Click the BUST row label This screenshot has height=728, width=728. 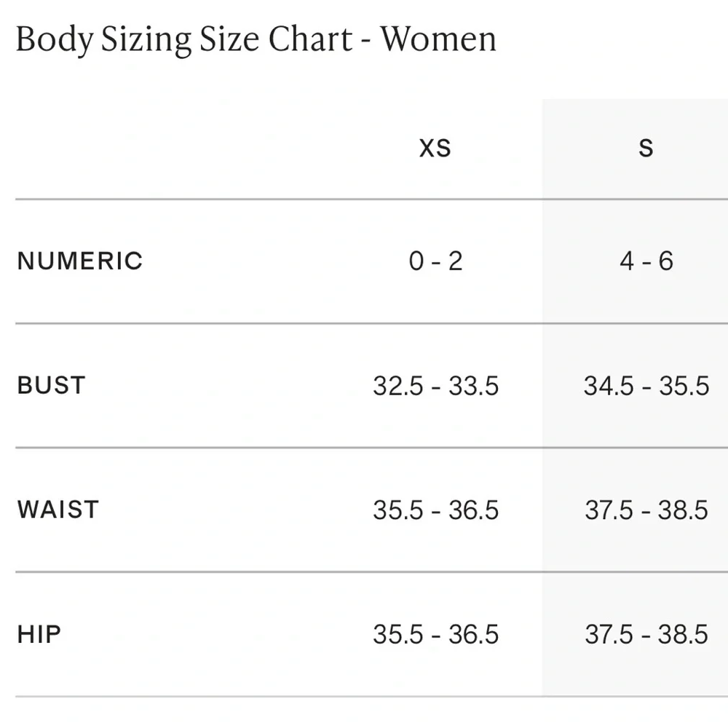point(51,385)
